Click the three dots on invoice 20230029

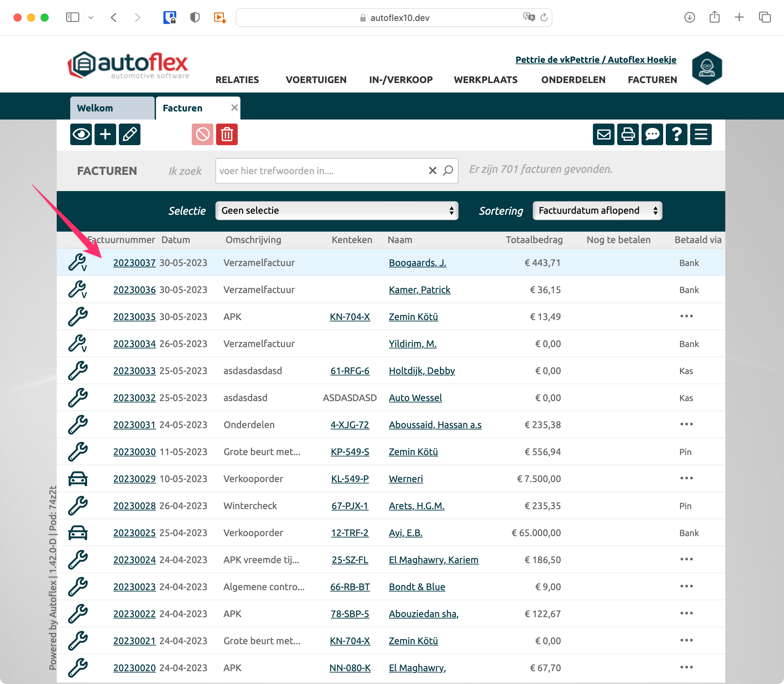(686, 478)
